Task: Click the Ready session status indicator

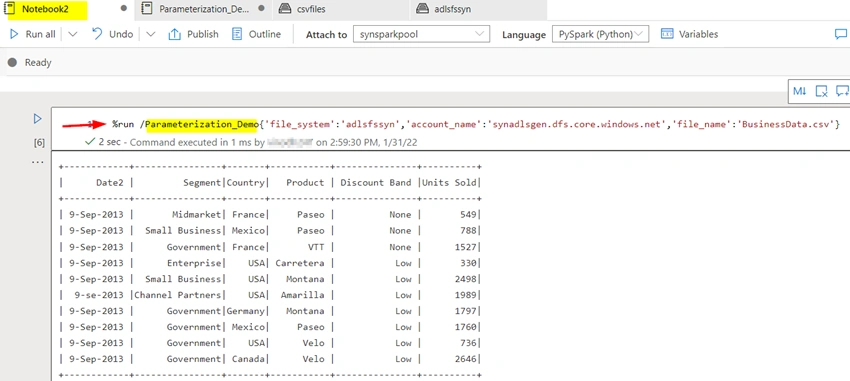Action: 30,63
